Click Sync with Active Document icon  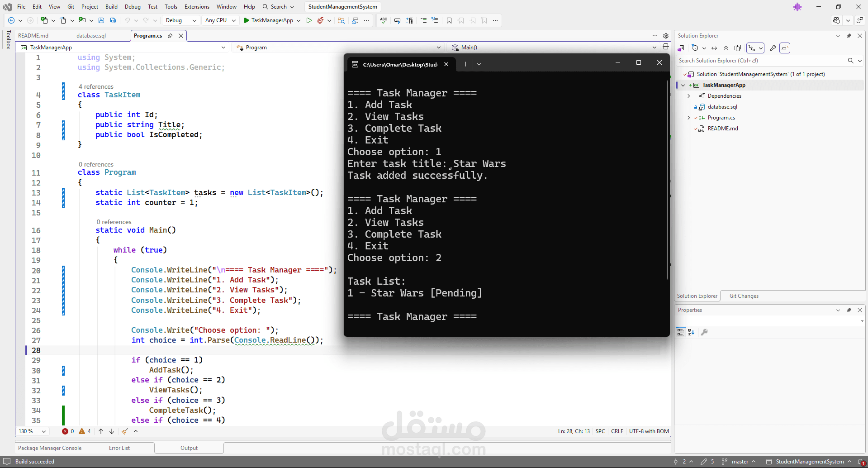(714, 48)
